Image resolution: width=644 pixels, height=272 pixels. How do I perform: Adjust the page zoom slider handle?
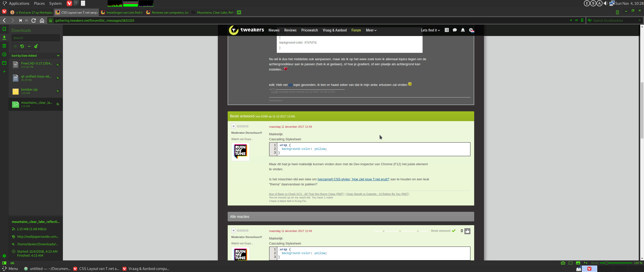click(607, 263)
